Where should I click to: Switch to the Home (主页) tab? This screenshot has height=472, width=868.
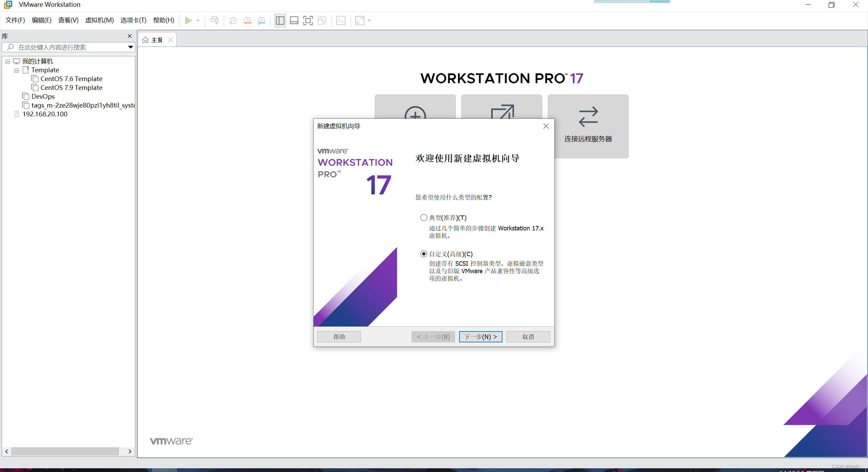coord(157,40)
